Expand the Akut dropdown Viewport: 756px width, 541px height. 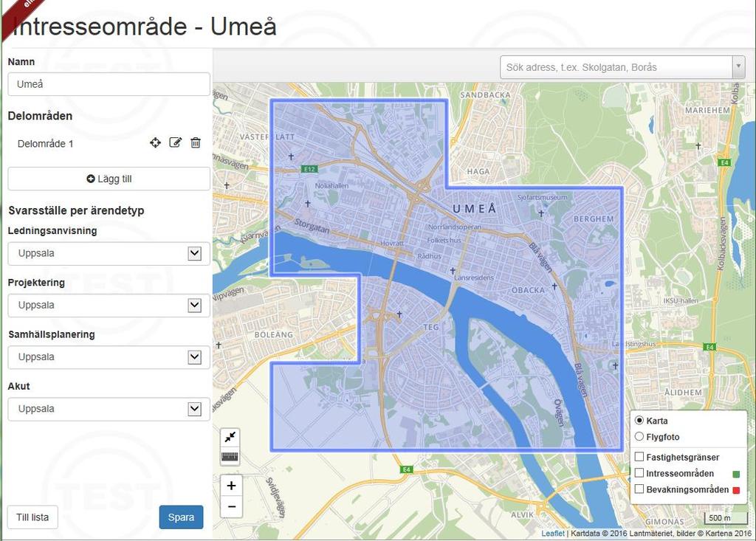tap(109, 409)
